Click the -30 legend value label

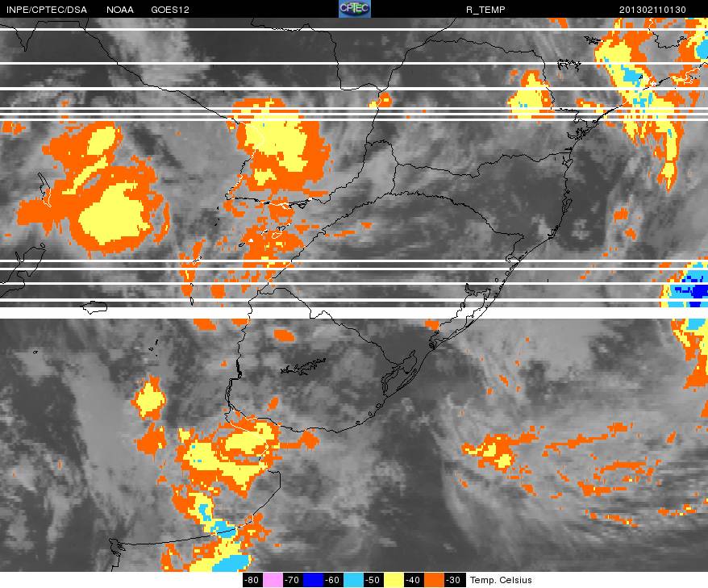pyautogui.click(x=454, y=580)
